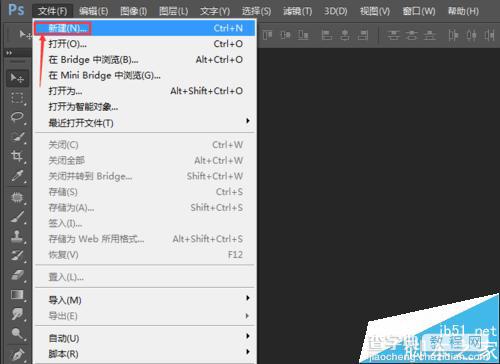Click Distribute horizontal centers icon
This screenshot has height=364, width=500.
471,35
